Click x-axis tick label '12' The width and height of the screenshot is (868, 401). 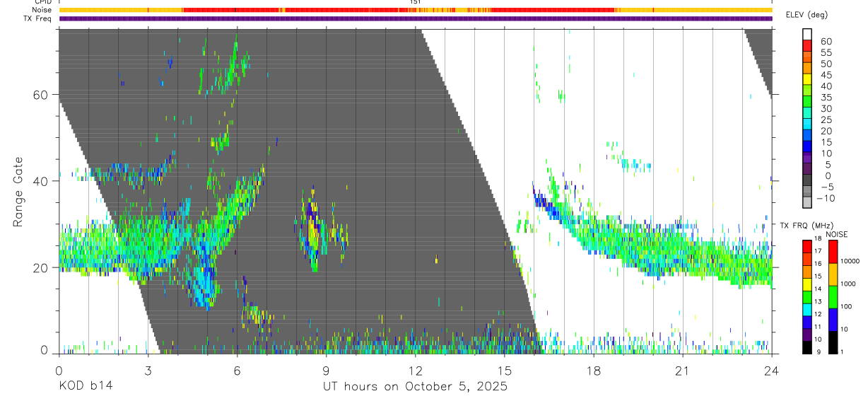coord(415,371)
